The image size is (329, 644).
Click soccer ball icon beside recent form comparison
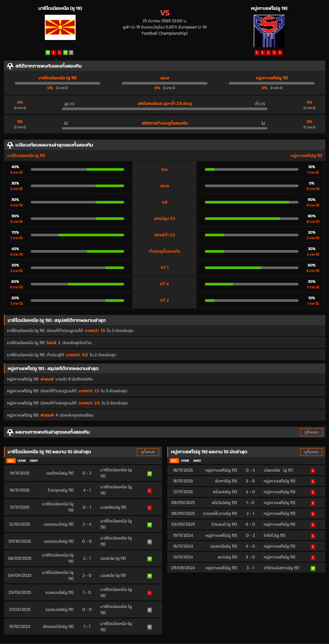(10, 145)
